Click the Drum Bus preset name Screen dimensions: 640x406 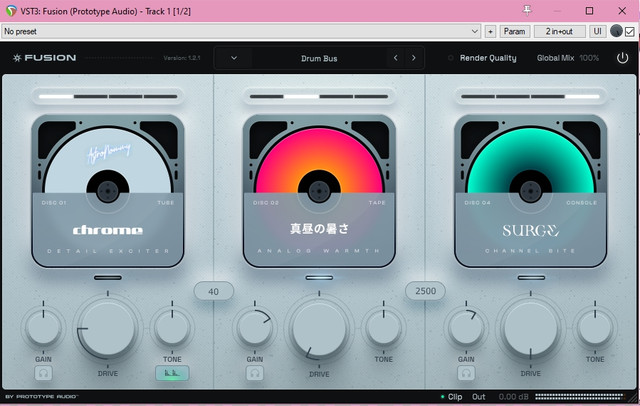pos(319,58)
